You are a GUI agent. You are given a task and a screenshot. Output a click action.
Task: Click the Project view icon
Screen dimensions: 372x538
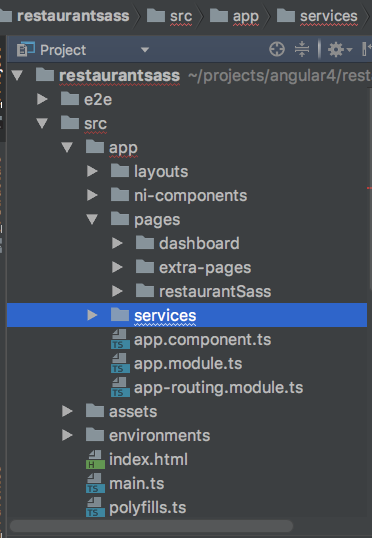click(x=26, y=50)
